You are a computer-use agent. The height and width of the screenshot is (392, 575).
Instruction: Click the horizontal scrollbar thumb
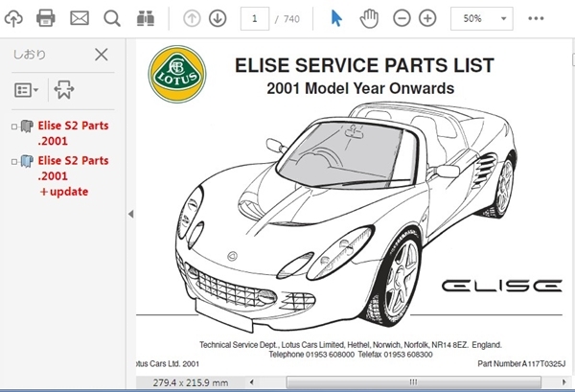(x=413, y=382)
